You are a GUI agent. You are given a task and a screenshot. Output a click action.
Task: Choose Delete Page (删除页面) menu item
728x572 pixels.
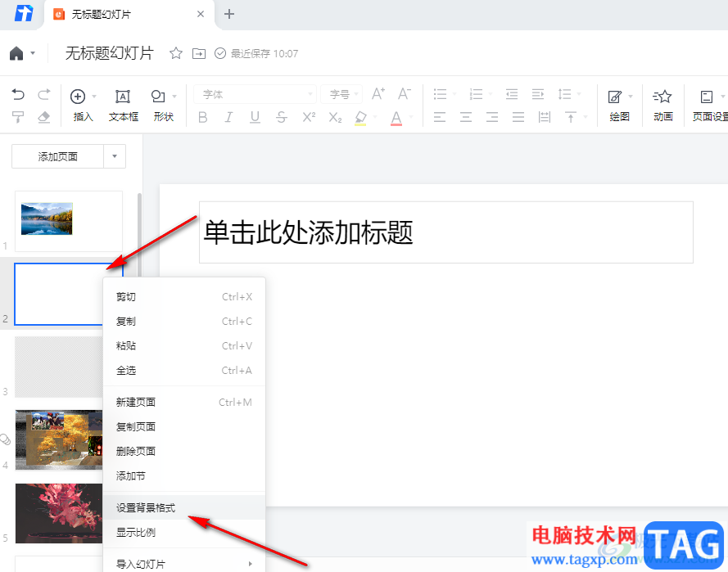click(x=184, y=452)
